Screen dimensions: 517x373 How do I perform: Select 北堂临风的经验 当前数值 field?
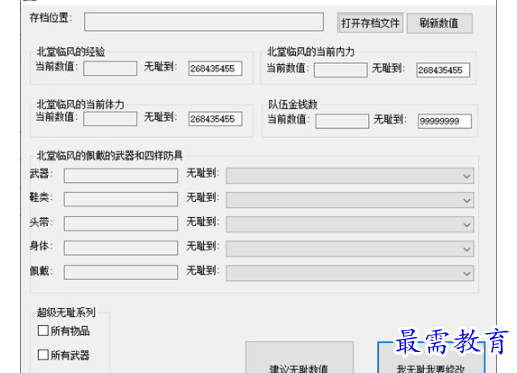tap(110, 68)
